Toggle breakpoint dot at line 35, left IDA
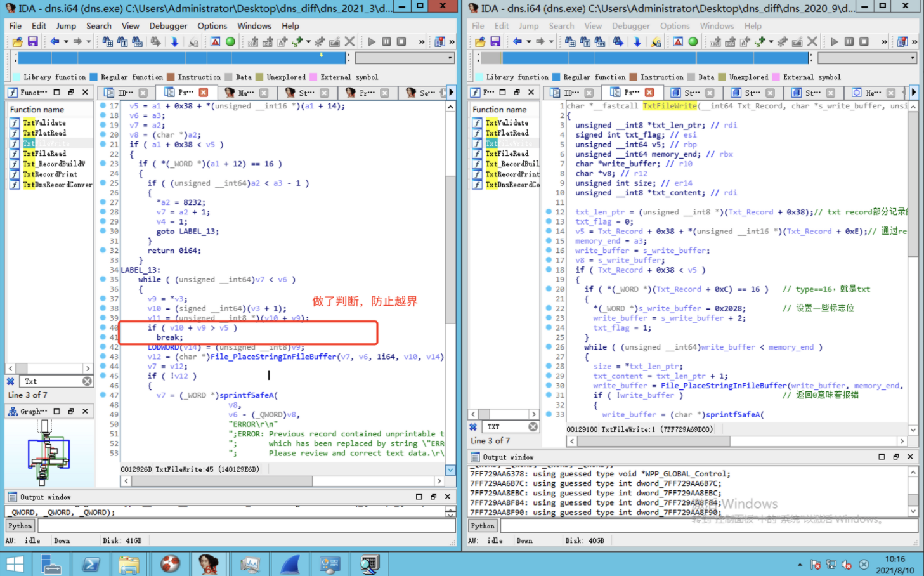 pos(103,279)
